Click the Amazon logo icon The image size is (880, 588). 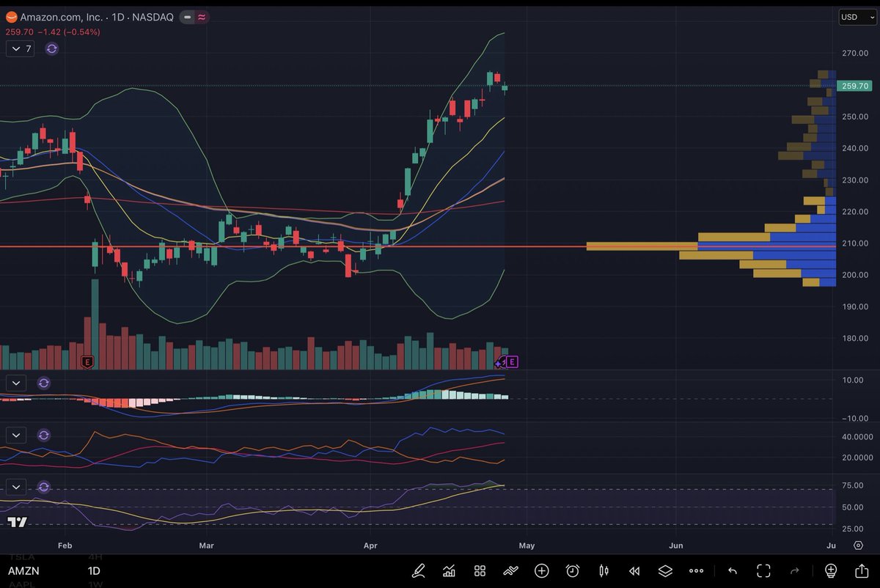point(10,16)
